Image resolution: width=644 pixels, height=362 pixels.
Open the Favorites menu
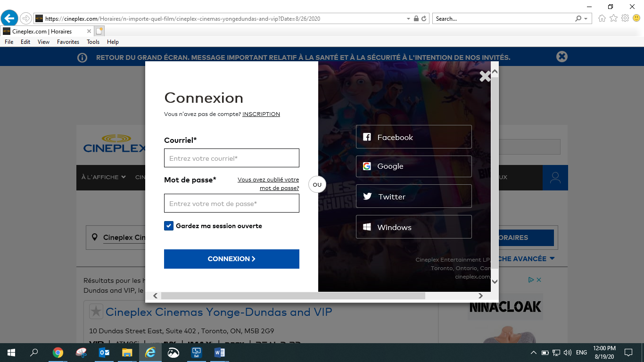(68, 42)
